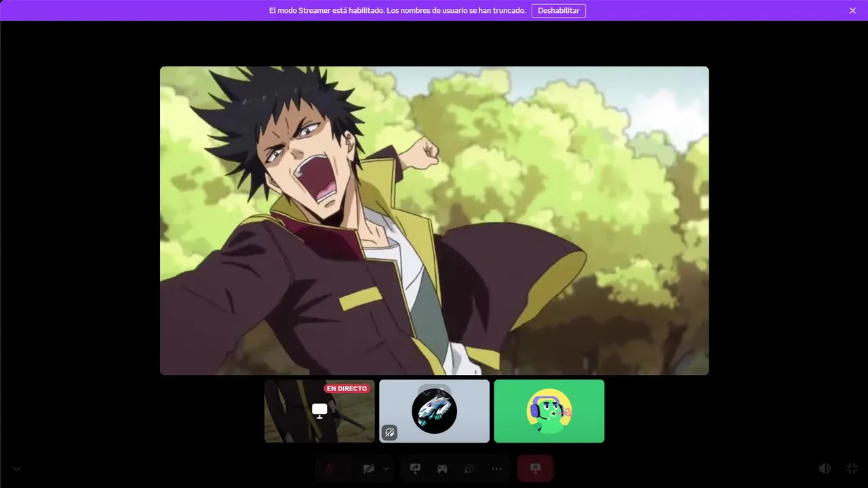This screenshot has height=488, width=868.
Task: Click the share screen icon
Action: [415, 468]
